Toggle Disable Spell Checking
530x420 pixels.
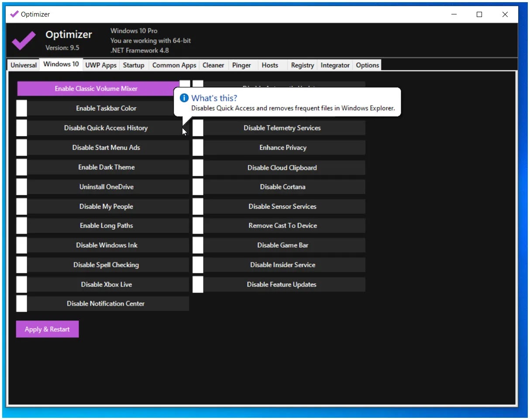(x=103, y=265)
